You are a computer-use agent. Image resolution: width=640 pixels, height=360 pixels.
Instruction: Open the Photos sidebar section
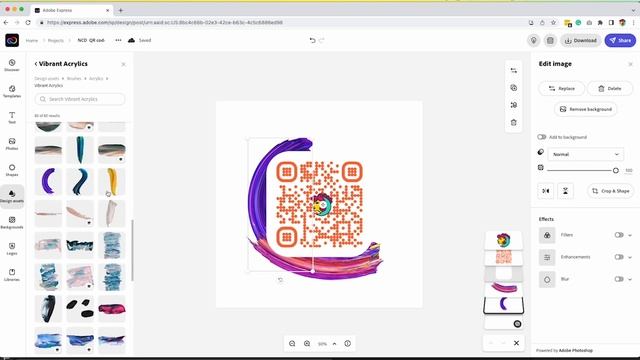click(x=12, y=144)
